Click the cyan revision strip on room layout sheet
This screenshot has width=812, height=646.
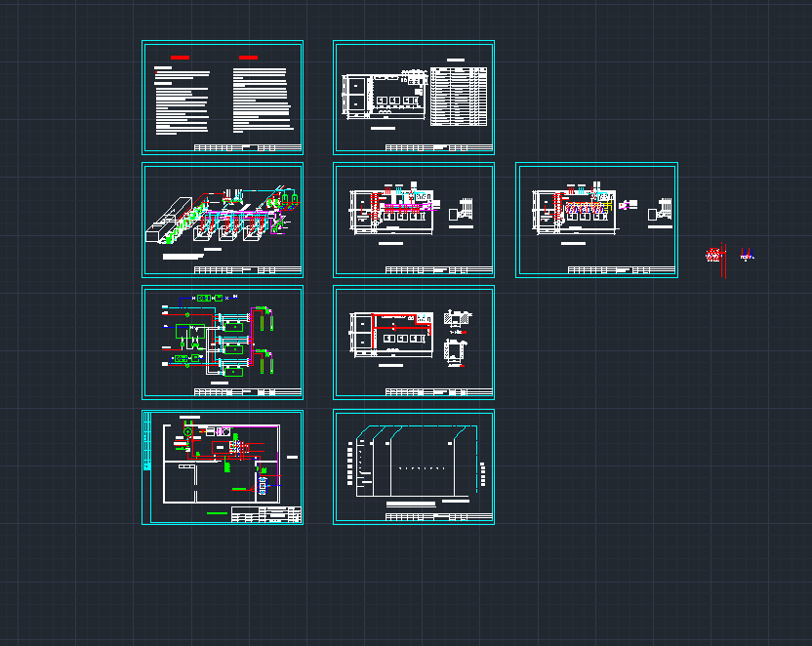[147, 441]
